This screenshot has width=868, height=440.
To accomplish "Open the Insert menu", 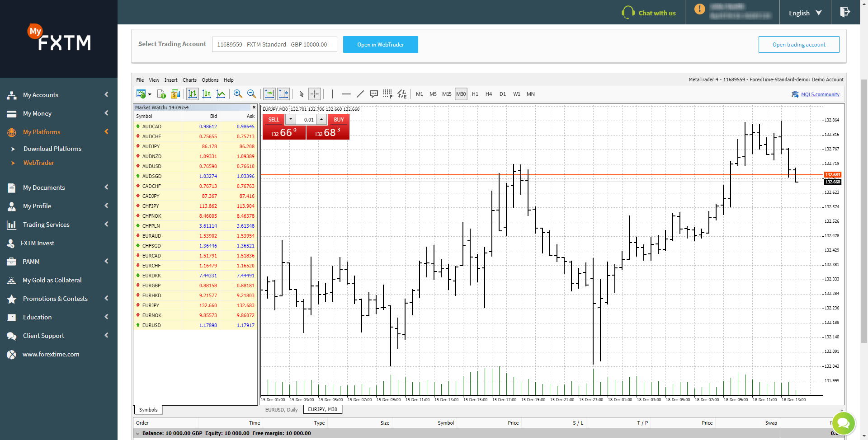I will (x=171, y=80).
